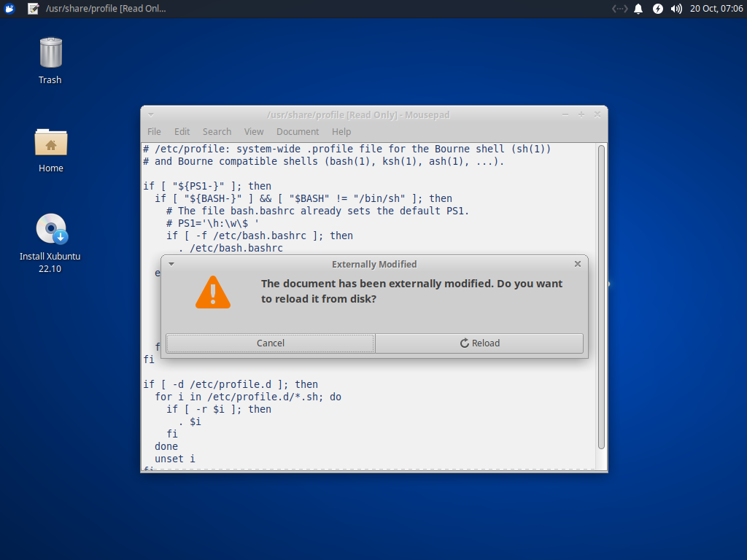Screen dimensions: 747x560
Task: Click the clock showing 20 Oct, 07:06
Action: pos(716,9)
